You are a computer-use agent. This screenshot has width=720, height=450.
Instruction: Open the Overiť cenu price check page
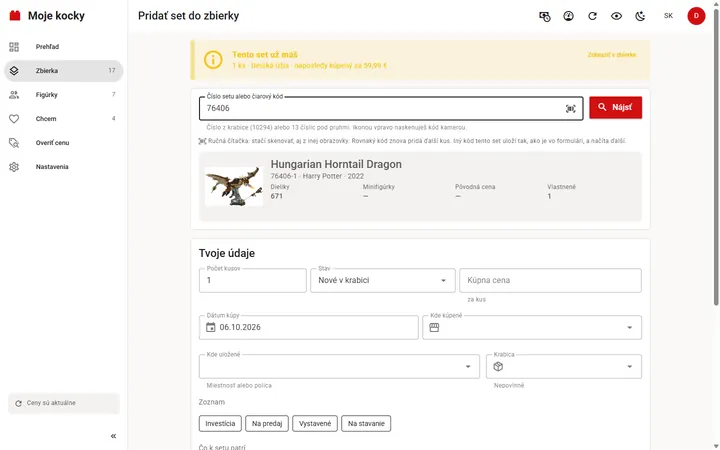point(63,143)
